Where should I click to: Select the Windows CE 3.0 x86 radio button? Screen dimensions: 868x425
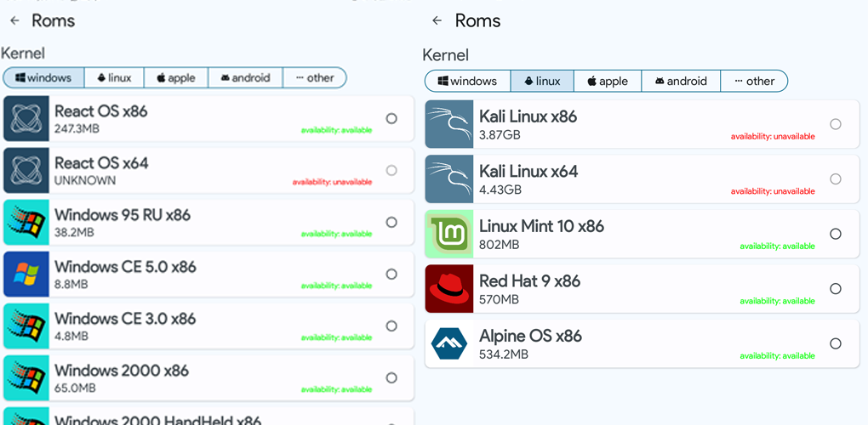tap(391, 326)
